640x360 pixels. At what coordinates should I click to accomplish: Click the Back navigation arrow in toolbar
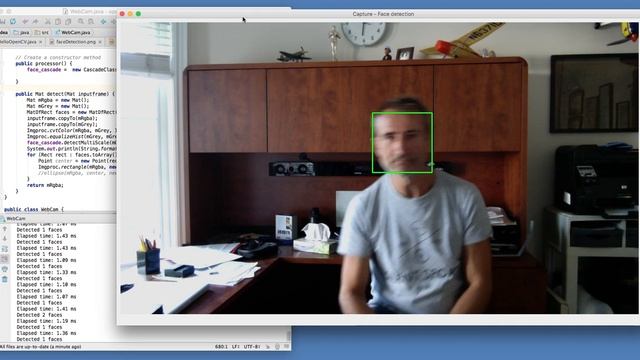pos(103,21)
